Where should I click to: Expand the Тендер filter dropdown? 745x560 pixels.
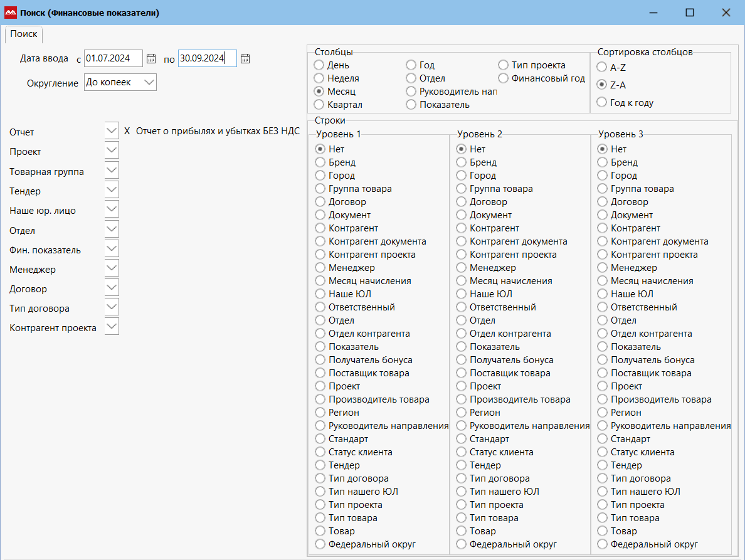(x=112, y=189)
